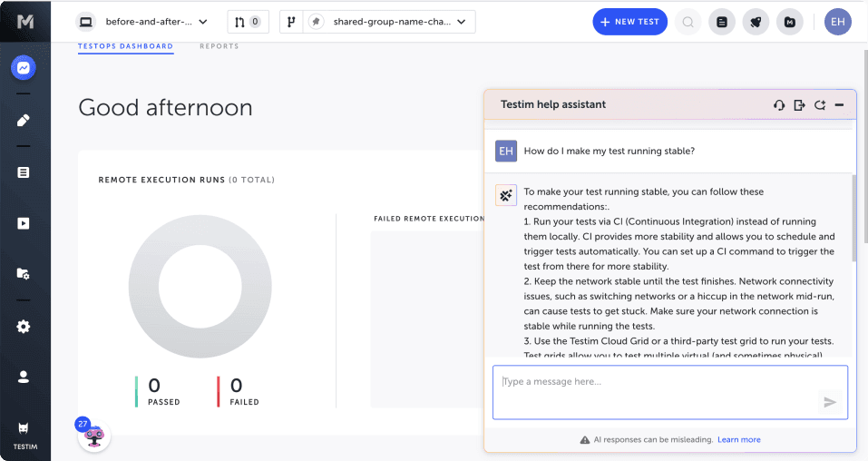
Task: Open the editor pencil icon in sidebar
Action: pyautogui.click(x=24, y=120)
